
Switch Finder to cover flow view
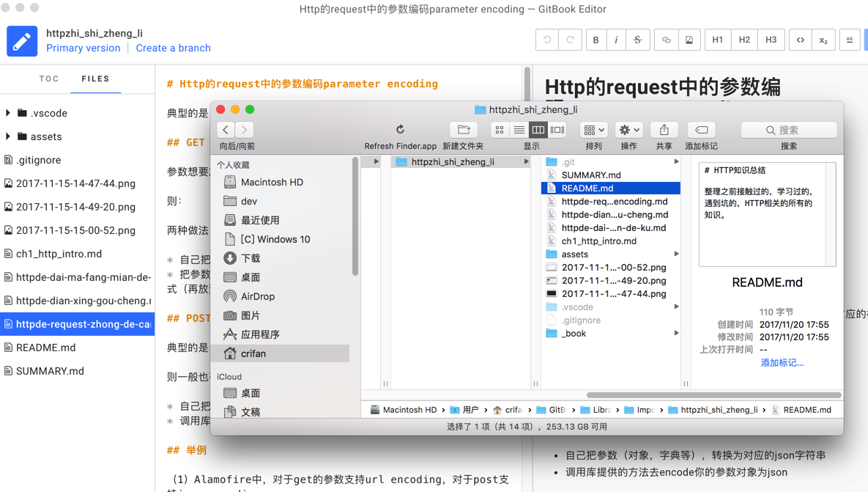pos(557,130)
